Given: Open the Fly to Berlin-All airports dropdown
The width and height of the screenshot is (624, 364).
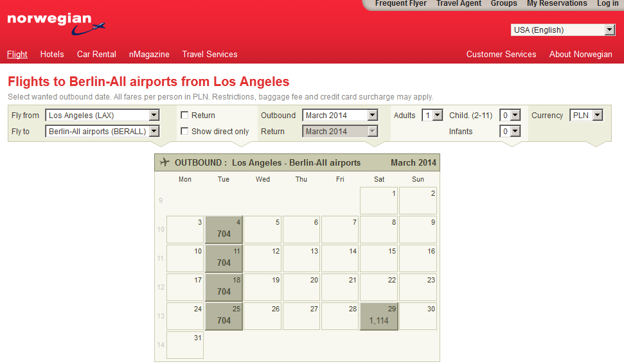Looking at the screenshot, I should tap(102, 131).
